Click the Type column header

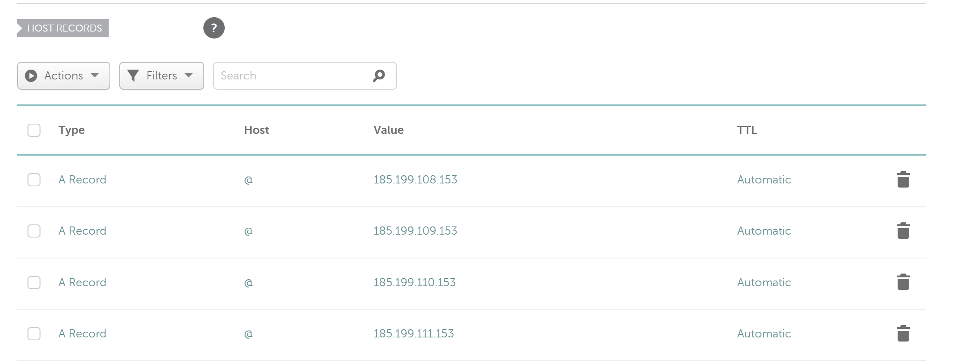pyautogui.click(x=71, y=130)
